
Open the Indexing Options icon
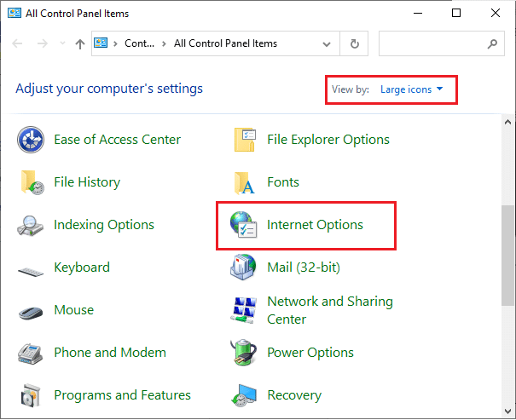(x=32, y=225)
